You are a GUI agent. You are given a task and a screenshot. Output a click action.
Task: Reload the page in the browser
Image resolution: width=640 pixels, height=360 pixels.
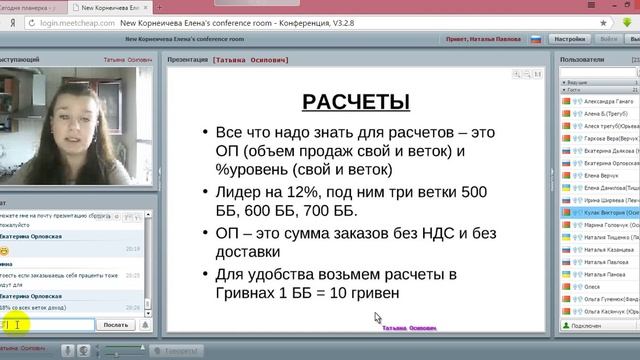coord(31,23)
